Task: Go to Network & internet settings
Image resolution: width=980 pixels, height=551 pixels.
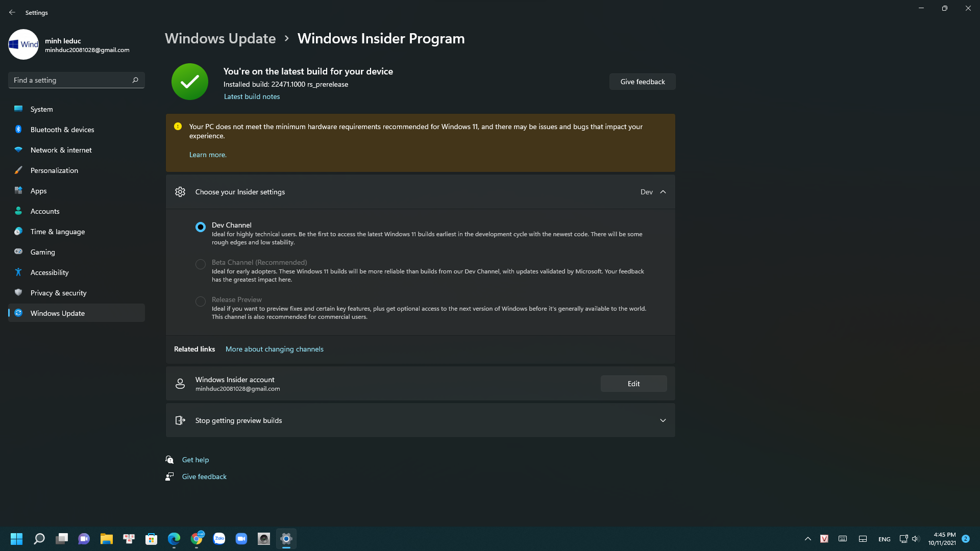Action: (77, 150)
